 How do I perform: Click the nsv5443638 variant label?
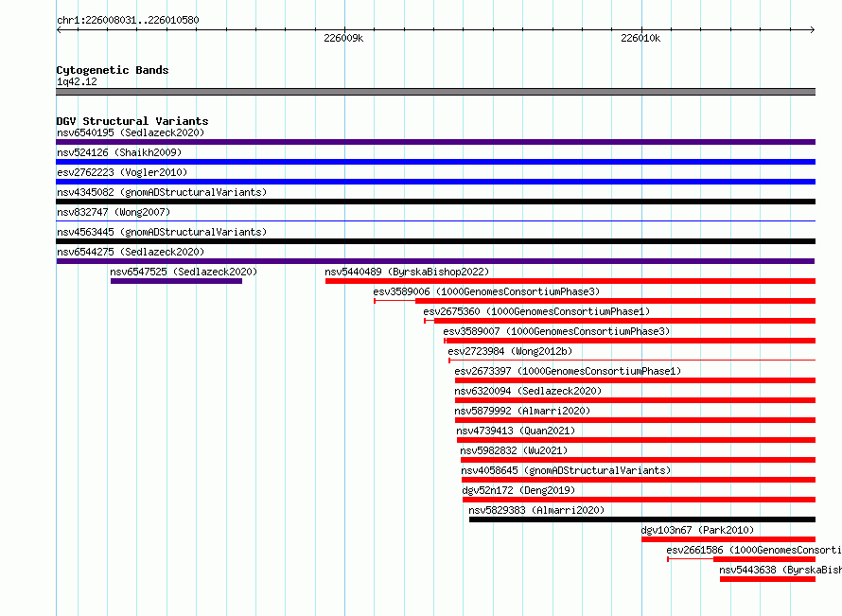point(781,570)
